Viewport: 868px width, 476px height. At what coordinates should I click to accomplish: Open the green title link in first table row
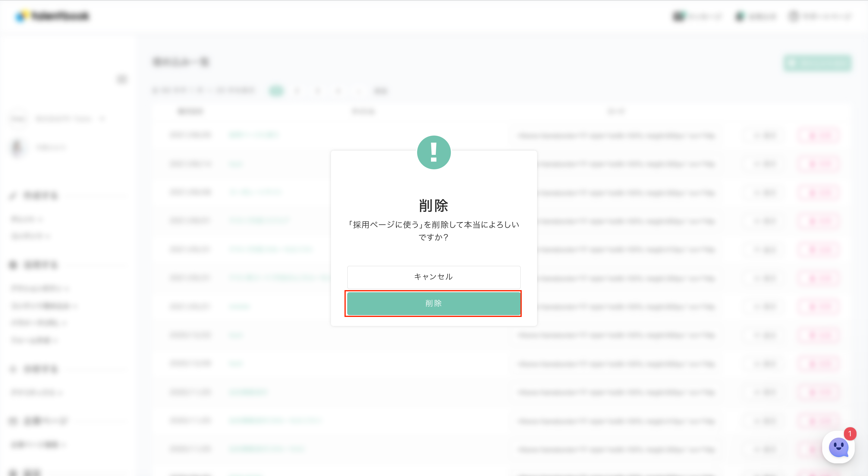pyautogui.click(x=253, y=135)
